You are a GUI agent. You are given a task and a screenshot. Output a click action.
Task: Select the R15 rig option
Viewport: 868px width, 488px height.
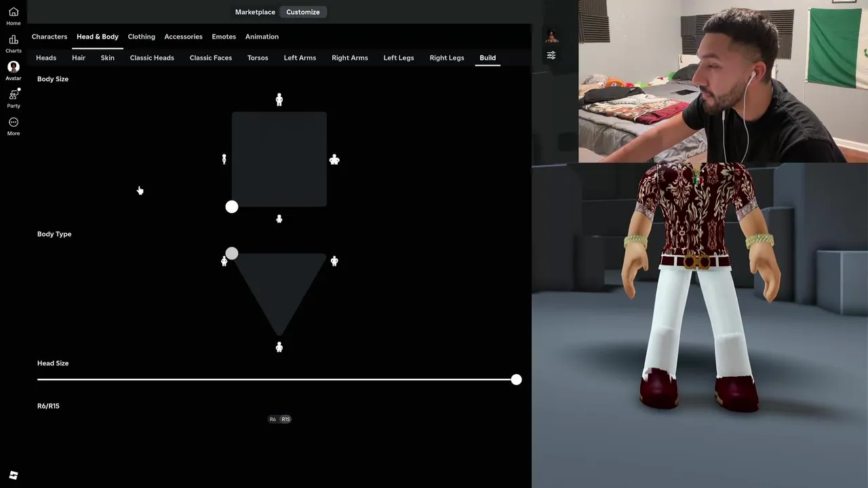(285, 419)
